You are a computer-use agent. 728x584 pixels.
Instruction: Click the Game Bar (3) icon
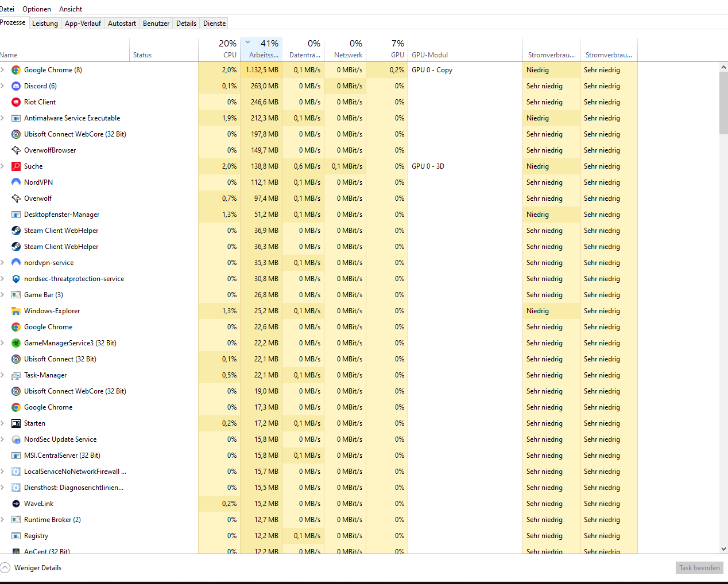coord(16,295)
